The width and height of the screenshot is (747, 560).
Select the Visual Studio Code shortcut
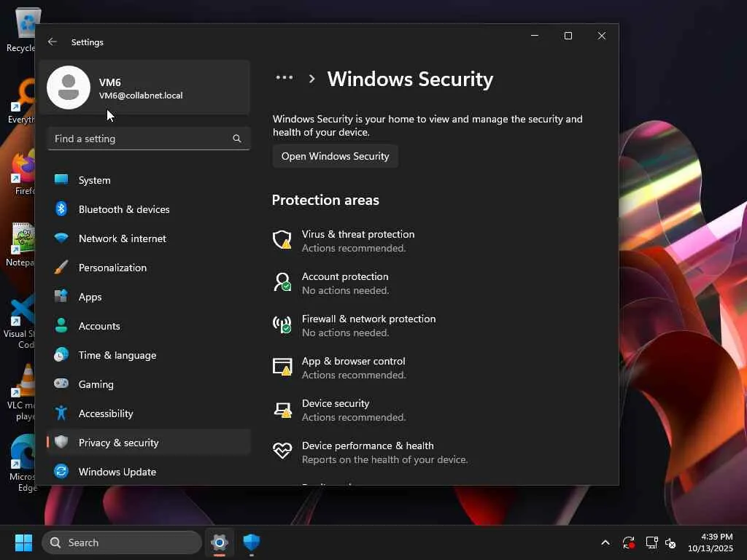[x=20, y=322]
